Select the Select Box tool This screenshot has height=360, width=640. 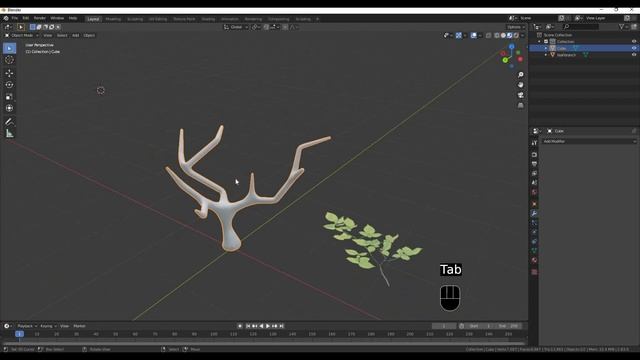pyautogui.click(x=9, y=48)
